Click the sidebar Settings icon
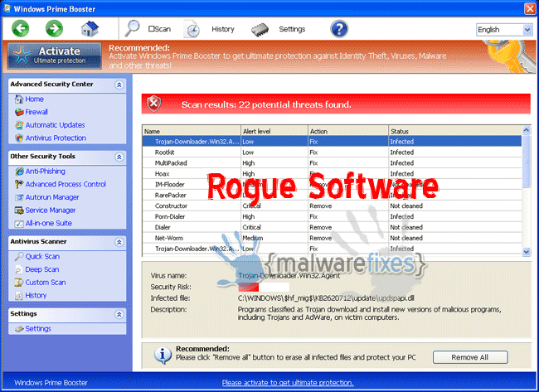 19,329
